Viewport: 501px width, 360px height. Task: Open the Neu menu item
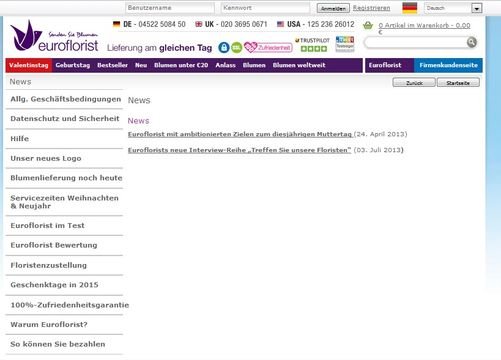pyautogui.click(x=141, y=65)
